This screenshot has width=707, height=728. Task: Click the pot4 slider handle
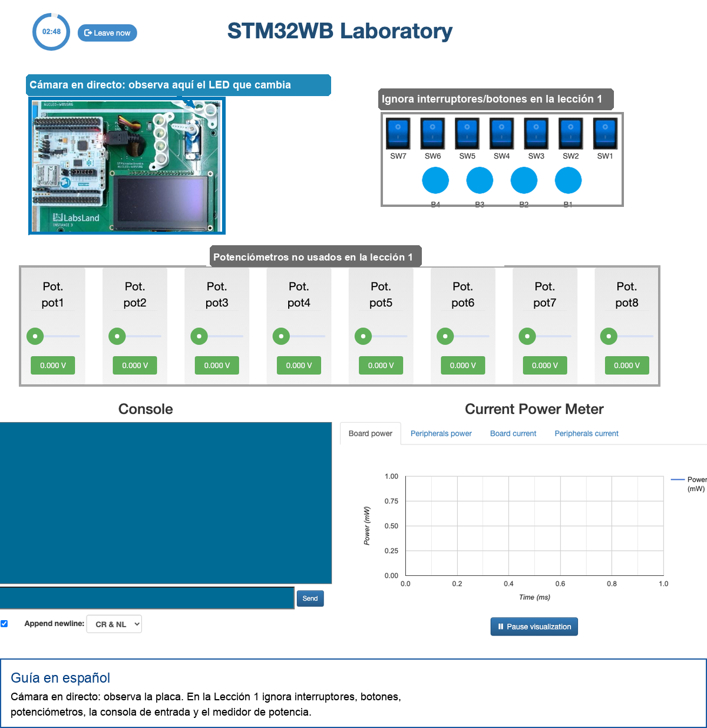pos(281,337)
